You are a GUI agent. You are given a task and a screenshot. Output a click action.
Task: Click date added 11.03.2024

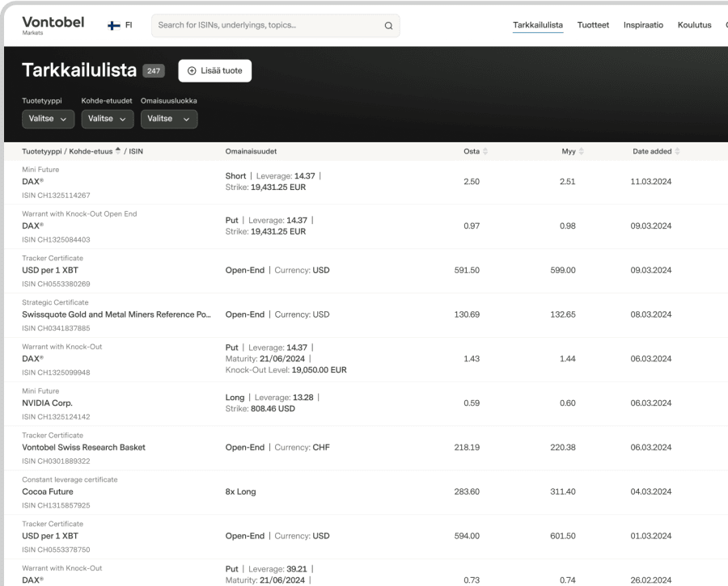[x=651, y=181]
